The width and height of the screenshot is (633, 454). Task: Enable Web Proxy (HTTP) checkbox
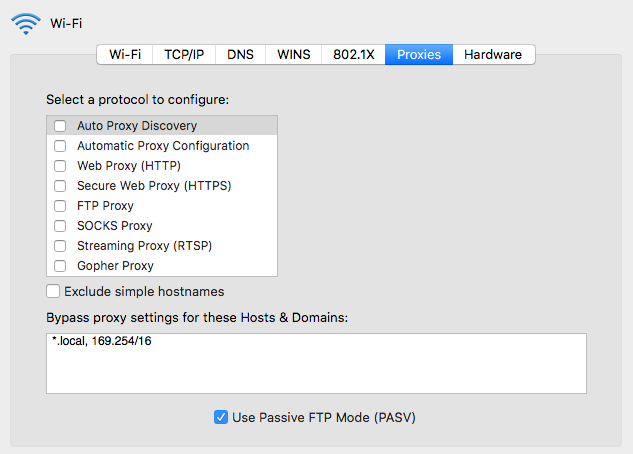[61, 166]
